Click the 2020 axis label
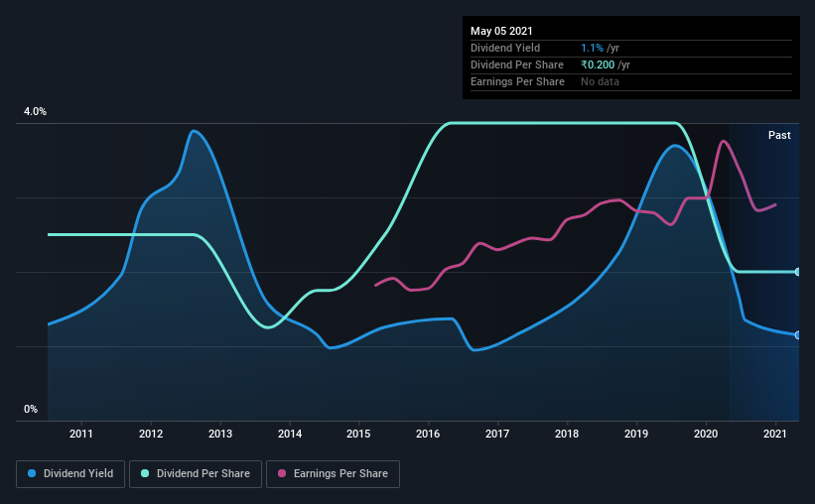The width and height of the screenshot is (815, 504). (x=706, y=434)
